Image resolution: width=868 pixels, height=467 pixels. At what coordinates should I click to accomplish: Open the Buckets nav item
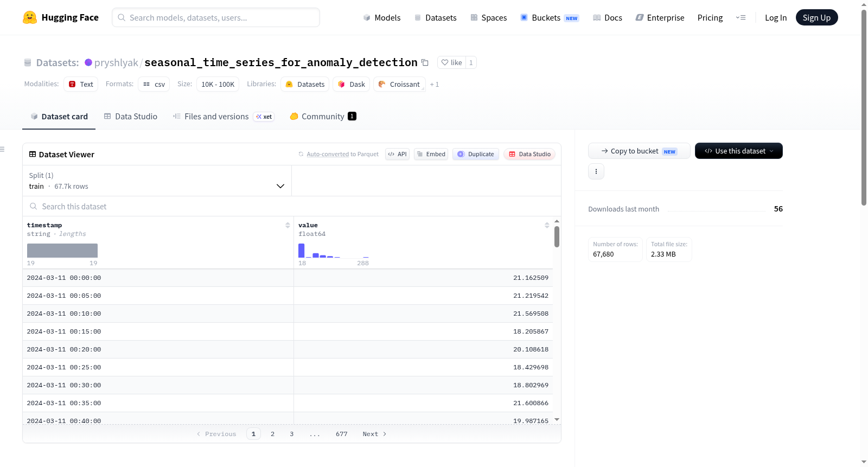point(550,17)
